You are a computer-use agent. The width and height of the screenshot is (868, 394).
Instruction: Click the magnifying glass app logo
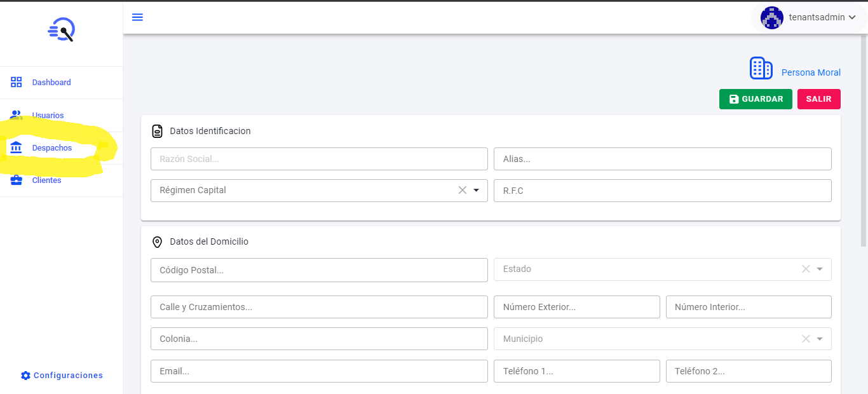[61, 30]
